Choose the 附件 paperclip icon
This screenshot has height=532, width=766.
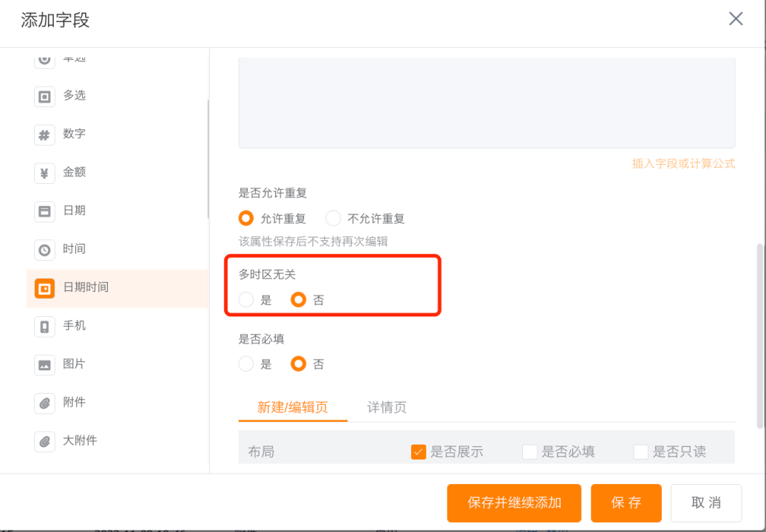[x=44, y=403]
